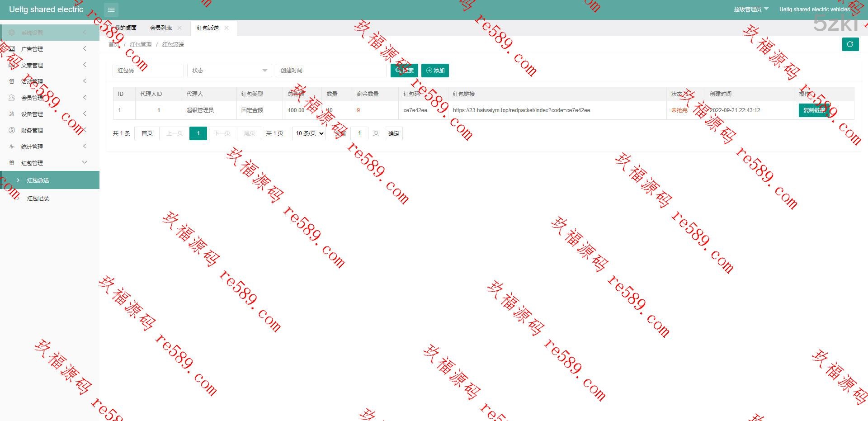Screen dimensions: 868x421
Task: Click the 红包码 search input field
Action: click(x=148, y=71)
